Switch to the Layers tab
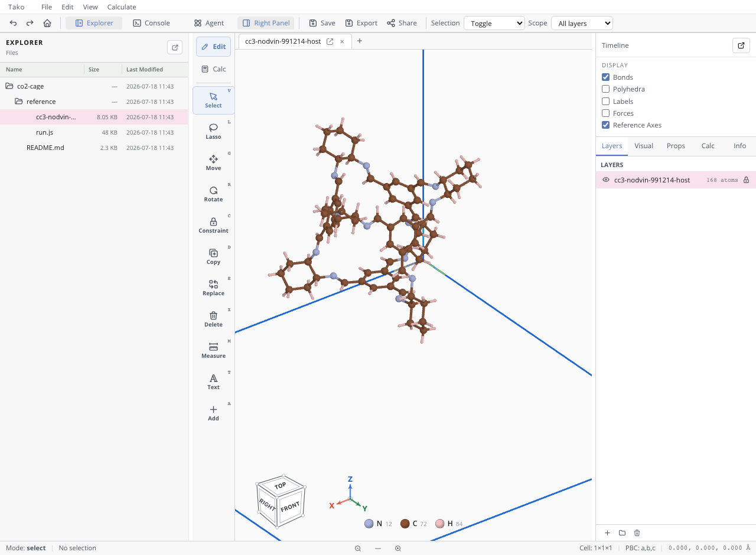 [612, 146]
